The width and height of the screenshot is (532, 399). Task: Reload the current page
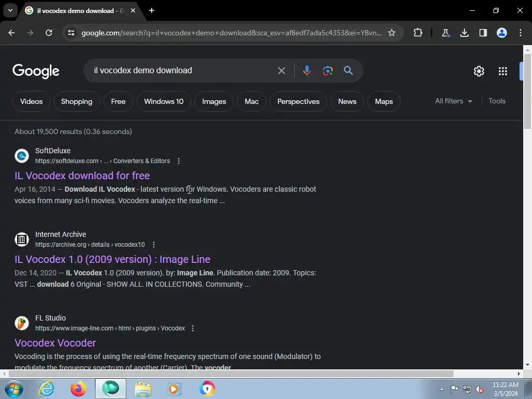49,33
